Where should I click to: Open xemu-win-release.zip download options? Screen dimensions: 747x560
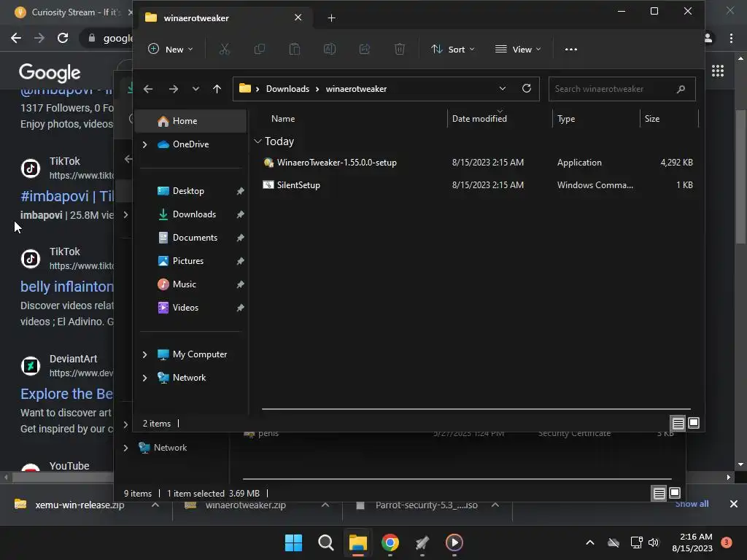[x=155, y=505]
